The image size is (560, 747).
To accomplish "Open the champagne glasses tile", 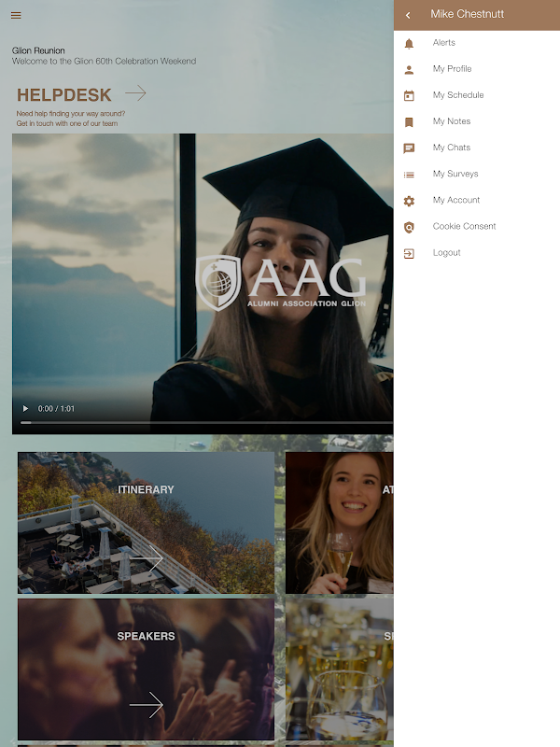I will coord(340,669).
